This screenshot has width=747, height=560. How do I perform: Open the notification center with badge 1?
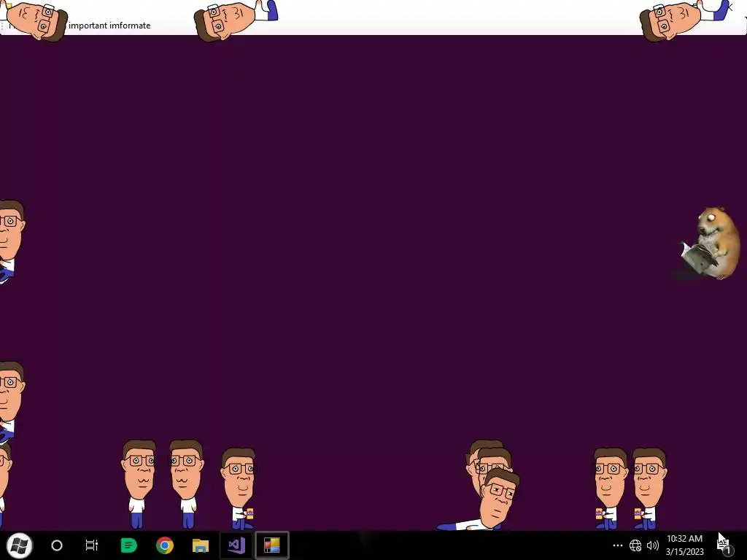click(x=725, y=545)
